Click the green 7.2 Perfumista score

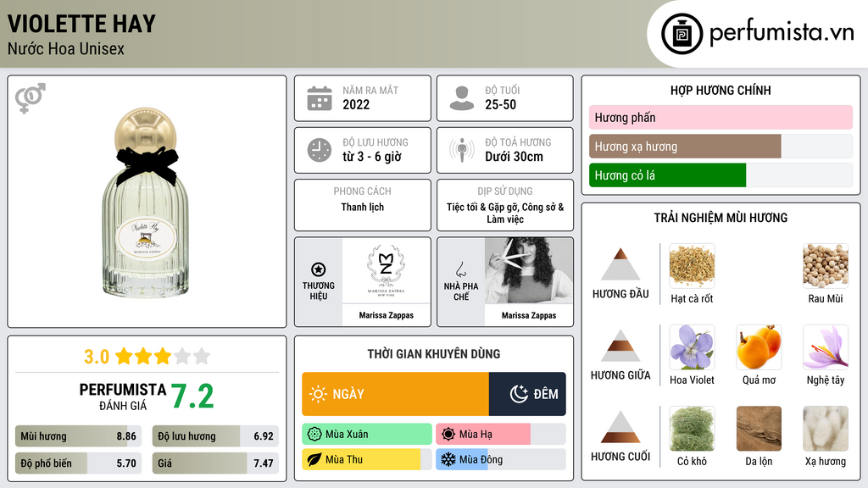192,396
